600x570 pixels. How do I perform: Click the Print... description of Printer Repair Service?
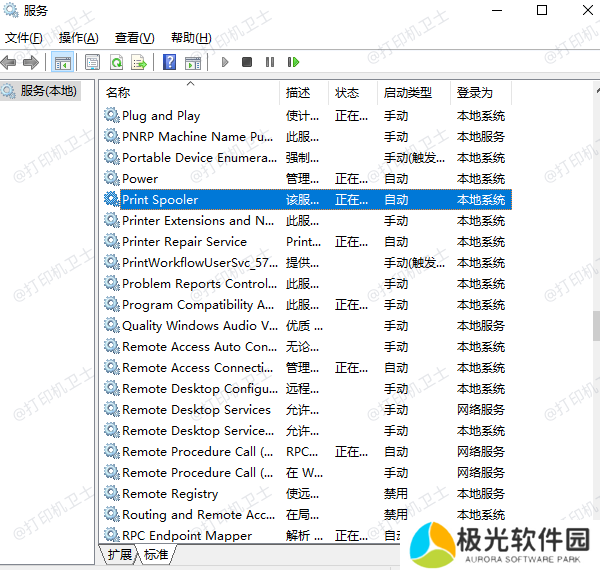303,242
